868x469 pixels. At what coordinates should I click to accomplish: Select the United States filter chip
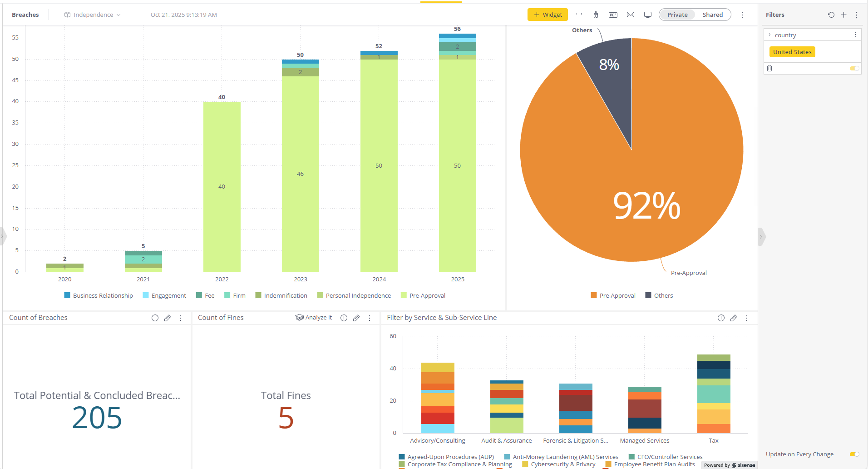tap(792, 52)
